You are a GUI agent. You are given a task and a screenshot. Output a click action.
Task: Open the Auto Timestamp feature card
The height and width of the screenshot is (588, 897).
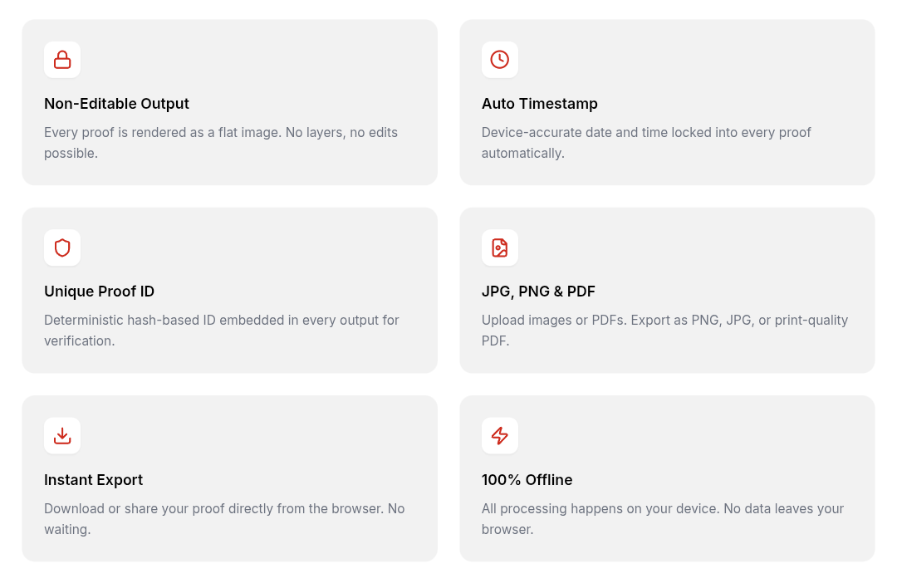667,101
